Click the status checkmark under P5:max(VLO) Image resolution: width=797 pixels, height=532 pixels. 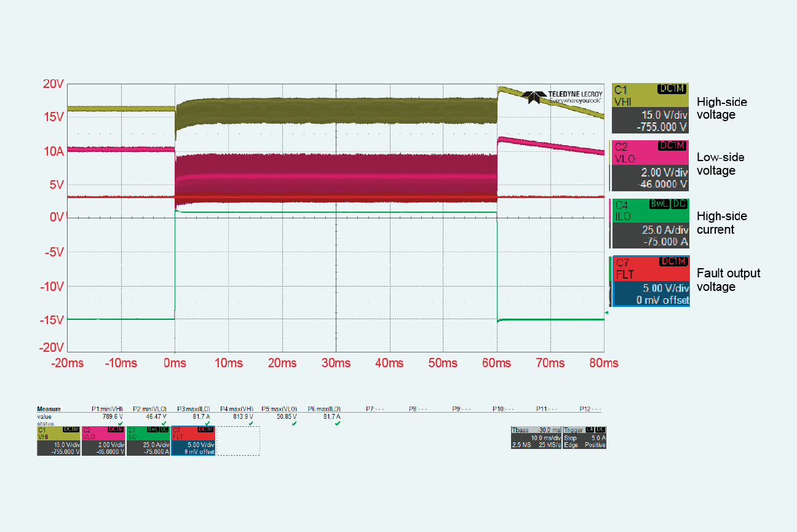[x=294, y=424]
